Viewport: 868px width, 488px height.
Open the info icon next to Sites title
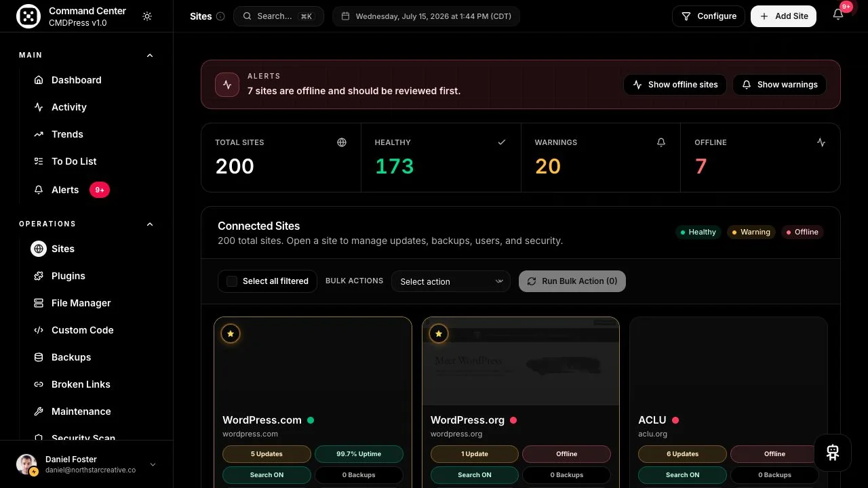click(220, 16)
